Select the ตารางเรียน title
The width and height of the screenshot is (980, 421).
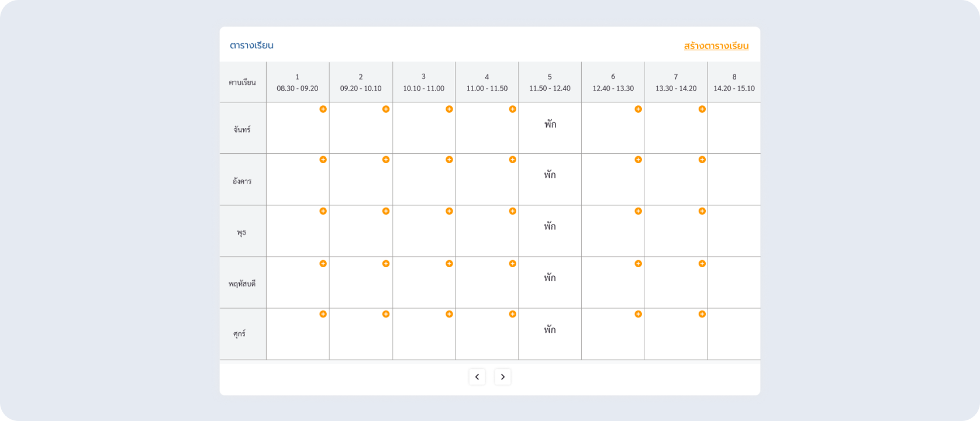click(x=251, y=46)
